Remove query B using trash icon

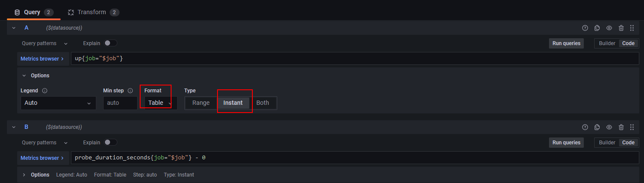click(x=621, y=127)
